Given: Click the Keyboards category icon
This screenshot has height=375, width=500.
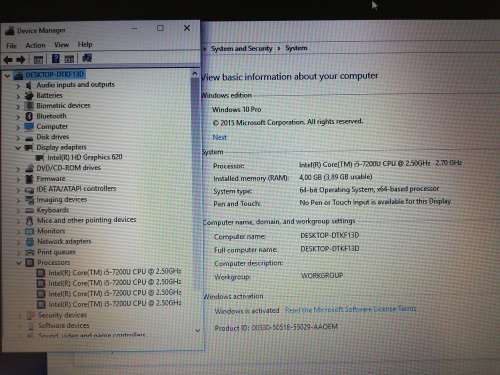Looking at the screenshot, I should click(29, 210).
